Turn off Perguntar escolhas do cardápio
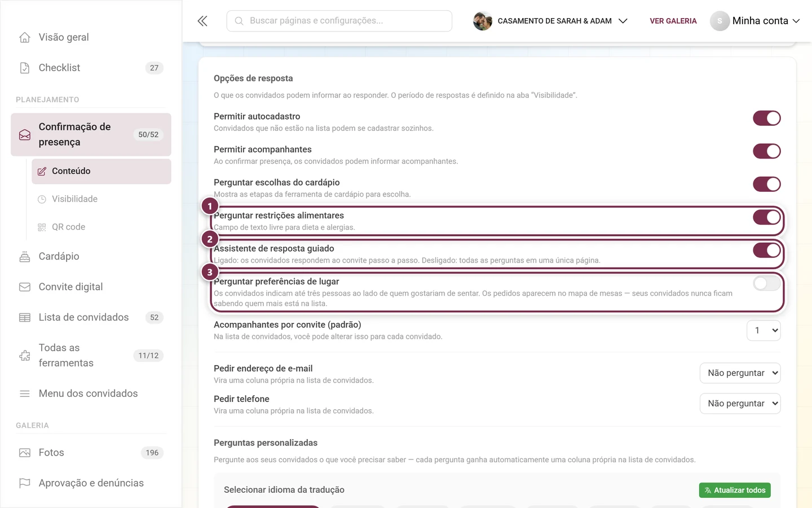 point(767,184)
